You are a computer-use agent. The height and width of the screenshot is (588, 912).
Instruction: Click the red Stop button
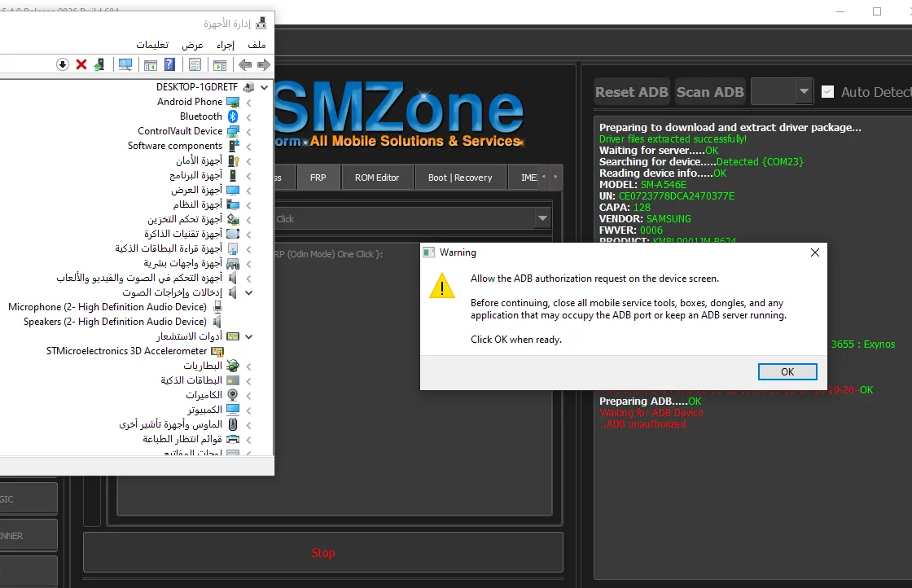click(322, 552)
